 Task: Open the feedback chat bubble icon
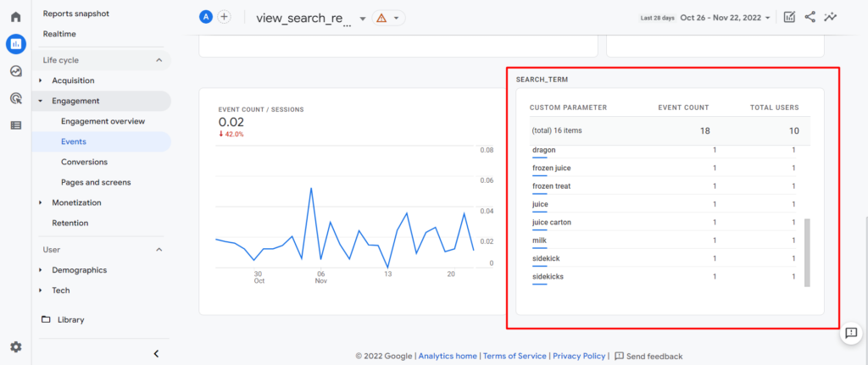(851, 332)
